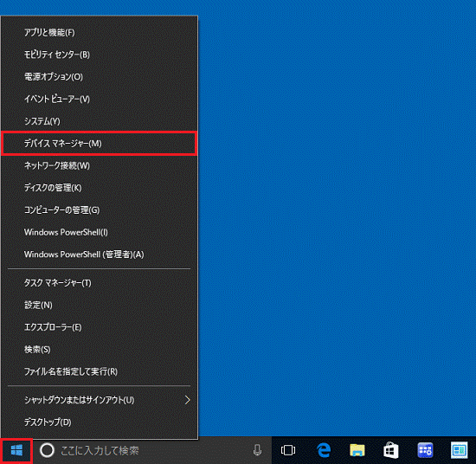Open File Explorer from the taskbar
Image resolution: width=476 pixels, height=464 pixels.
click(357, 450)
